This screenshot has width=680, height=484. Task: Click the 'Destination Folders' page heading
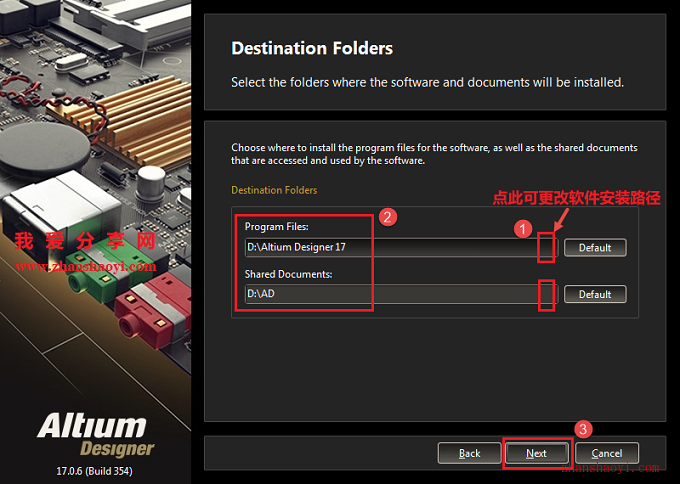[312, 48]
